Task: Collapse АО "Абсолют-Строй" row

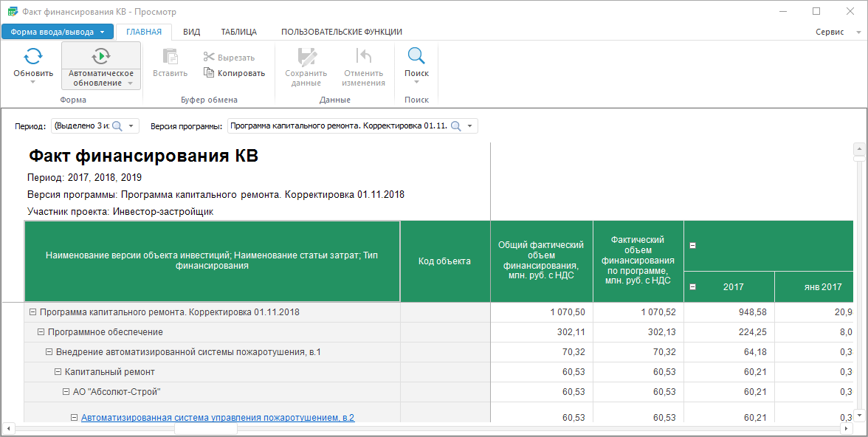Action: [66, 392]
